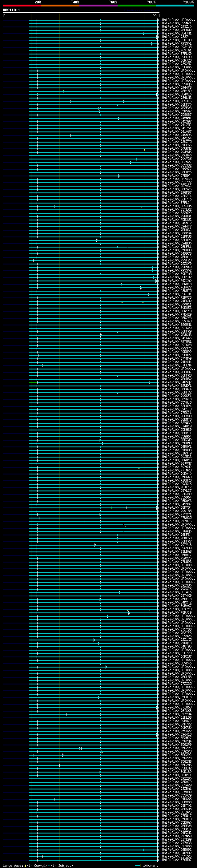Select the UniRef100_C8VLC7 label
The width and height of the screenshot is (197, 868).
177,491
